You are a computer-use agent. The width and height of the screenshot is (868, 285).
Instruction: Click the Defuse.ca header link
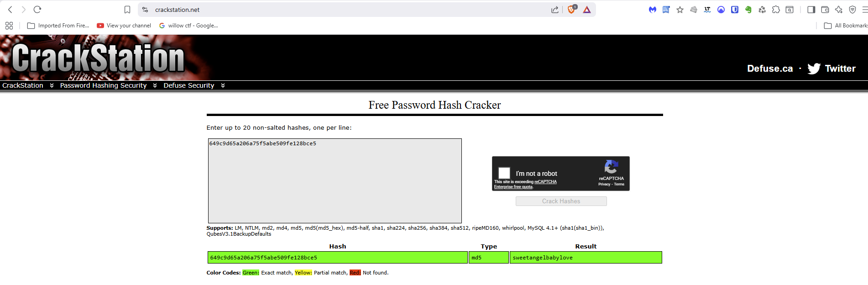[770, 69]
